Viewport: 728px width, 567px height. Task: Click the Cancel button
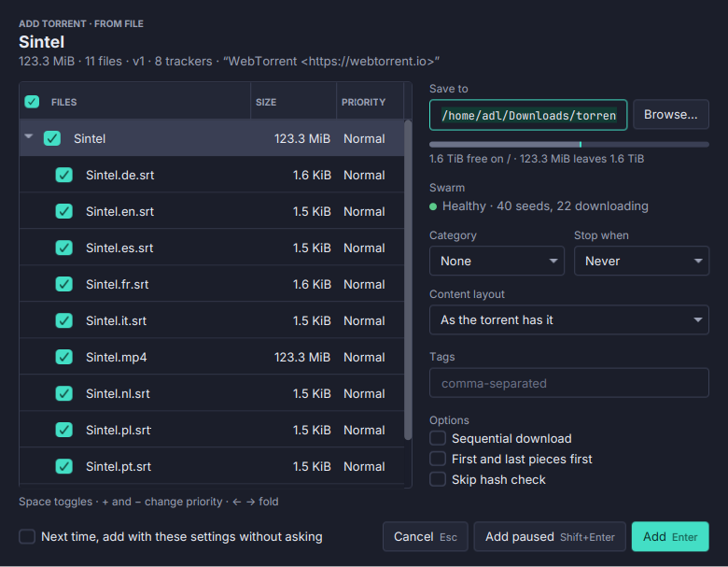[x=426, y=537]
